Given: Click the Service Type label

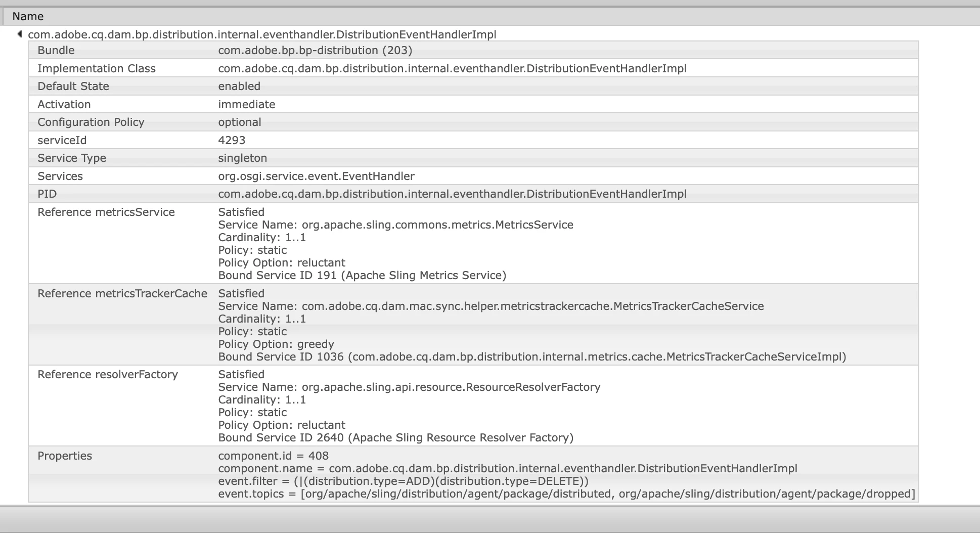Looking at the screenshot, I should tap(72, 158).
